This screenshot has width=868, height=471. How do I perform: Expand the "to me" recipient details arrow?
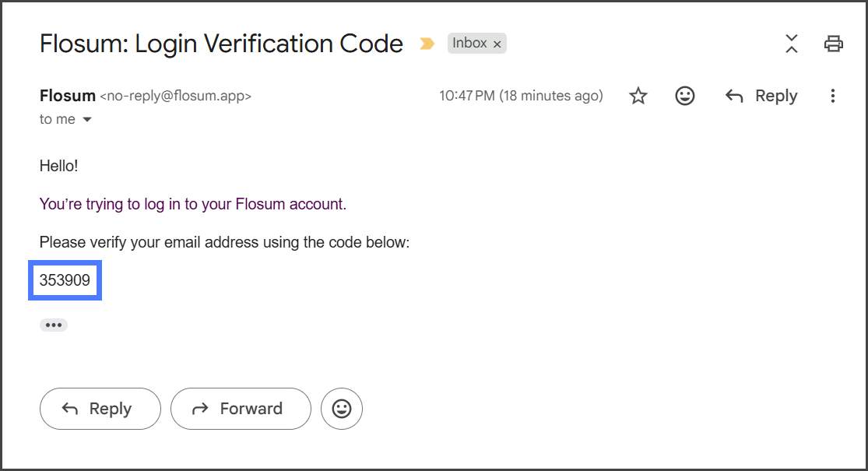click(x=87, y=120)
